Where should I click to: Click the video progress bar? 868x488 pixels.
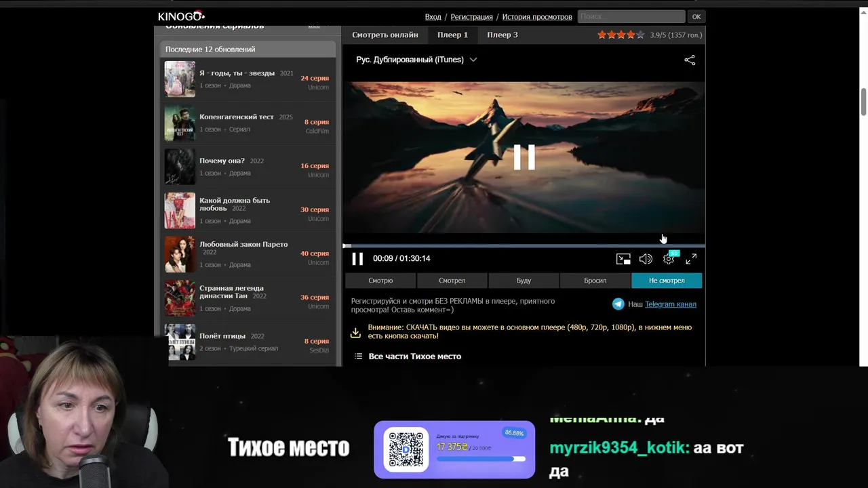click(524, 245)
